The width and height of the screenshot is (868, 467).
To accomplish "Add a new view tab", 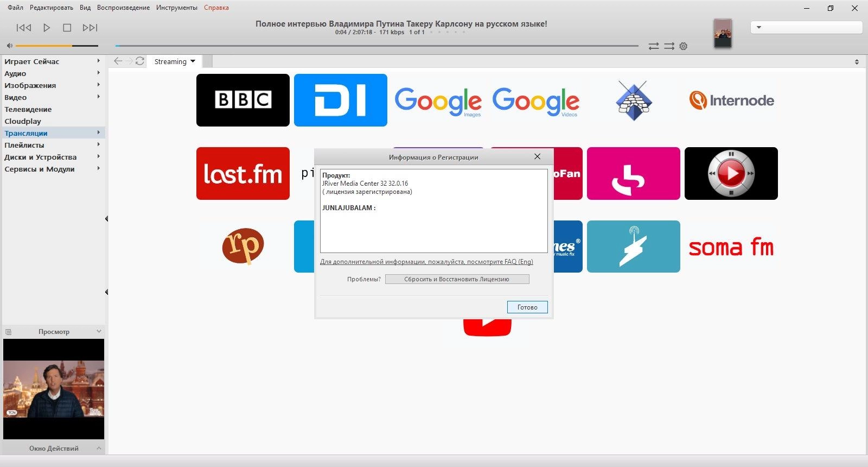I will (x=208, y=61).
